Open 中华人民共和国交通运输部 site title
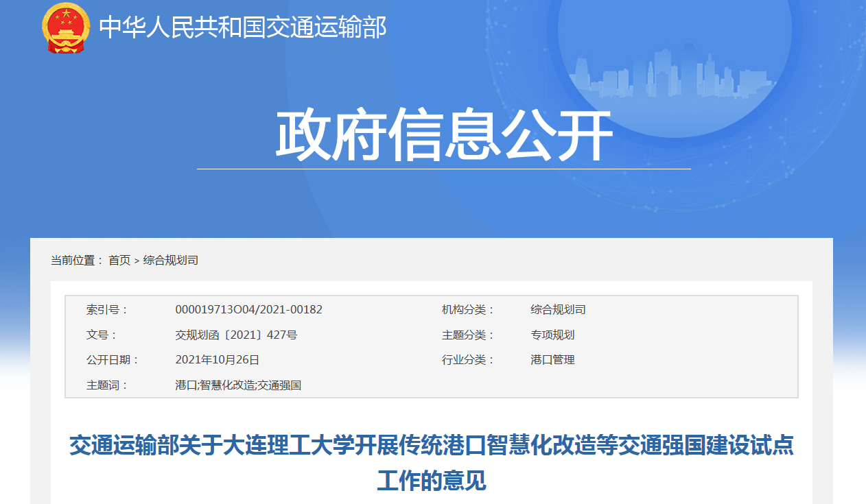The image size is (866, 504). tap(243, 27)
